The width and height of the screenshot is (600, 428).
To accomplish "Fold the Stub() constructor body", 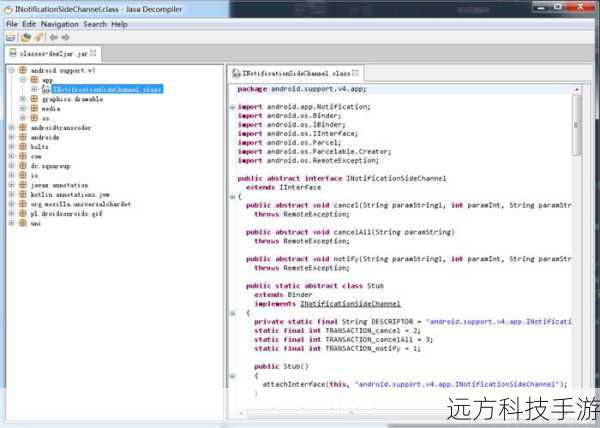I will (233, 376).
